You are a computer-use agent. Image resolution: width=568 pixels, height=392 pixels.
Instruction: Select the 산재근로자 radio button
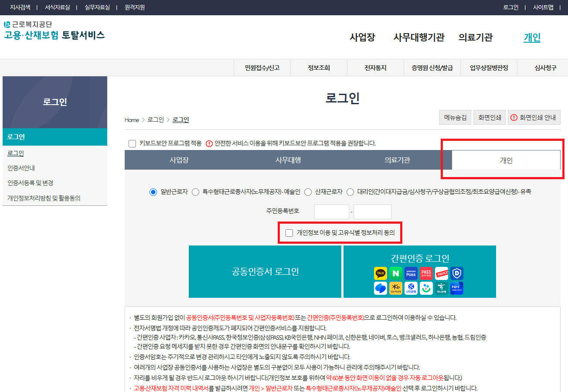pyautogui.click(x=308, y=191)
